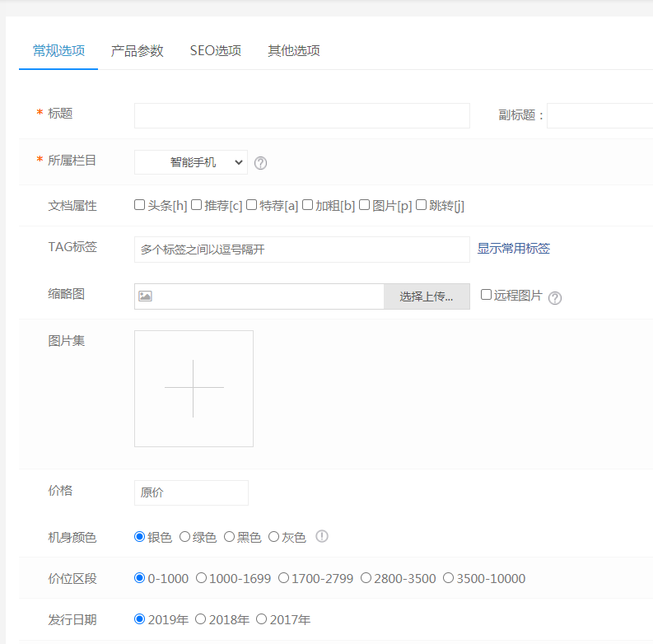Viewport: 653px width, 644px height.
Task: Click the help icon beside 远程图片
Action: (555, 298)
